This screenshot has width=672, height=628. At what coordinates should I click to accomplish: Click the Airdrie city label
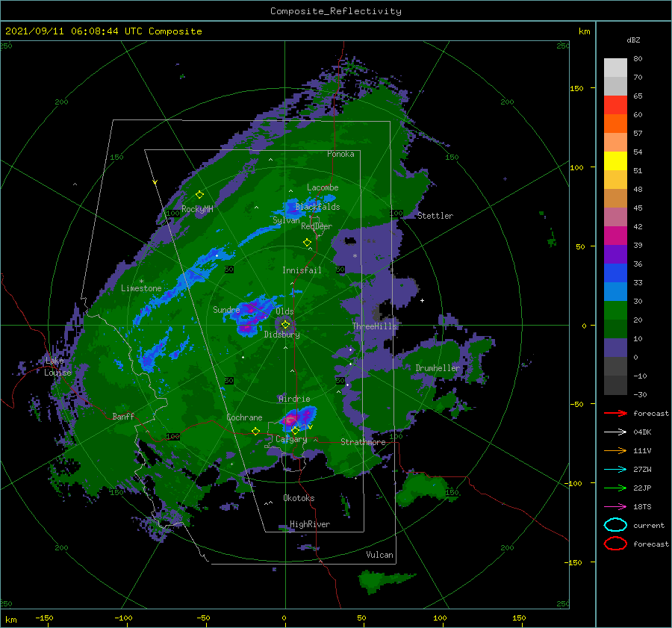pos(294,399)
